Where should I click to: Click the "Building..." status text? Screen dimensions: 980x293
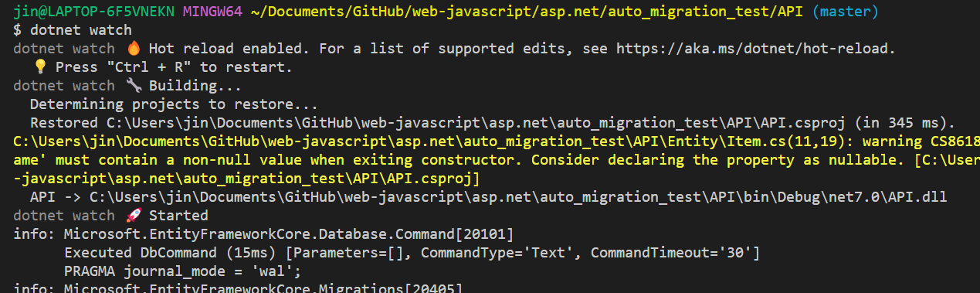195,86
